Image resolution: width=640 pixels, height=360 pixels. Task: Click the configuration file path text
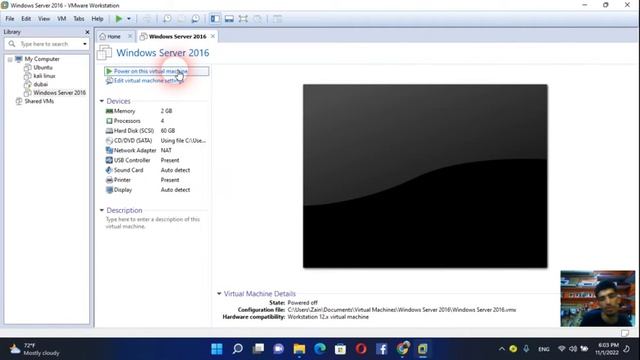click(x=402, y=310)
